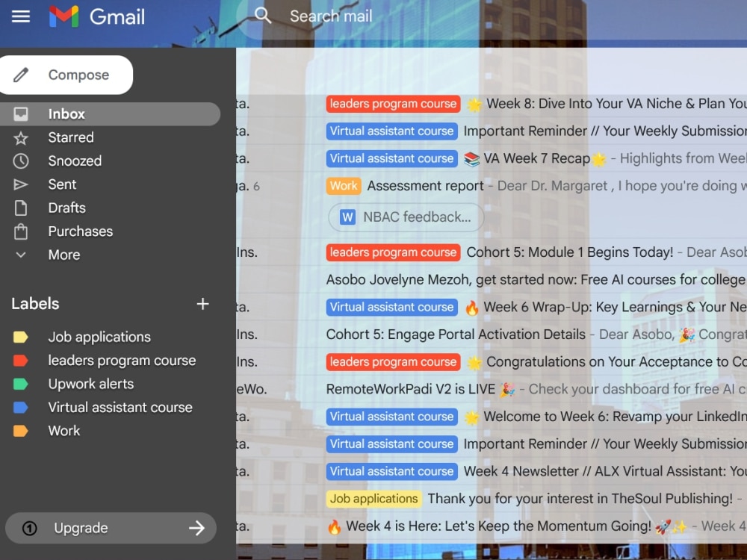Viewport: 747px width, 560px height.
Task: Open Snoozed messages
Action: pos(110,161)
